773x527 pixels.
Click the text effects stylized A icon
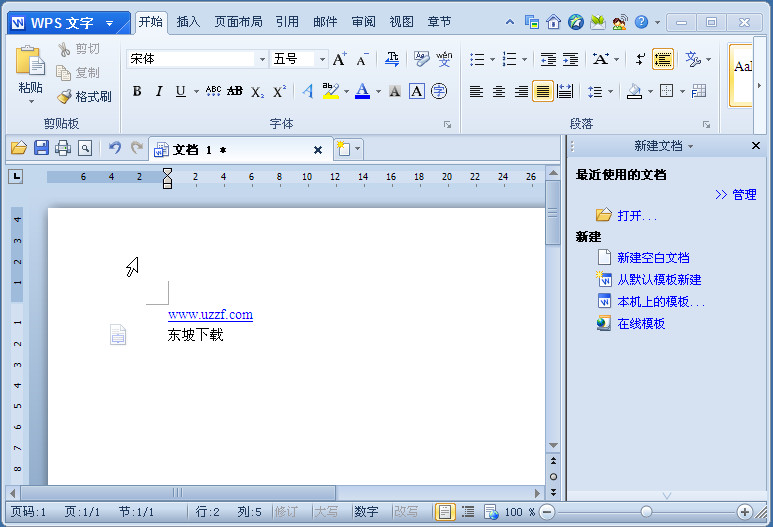pyautogui.click(x=308, y=91)
